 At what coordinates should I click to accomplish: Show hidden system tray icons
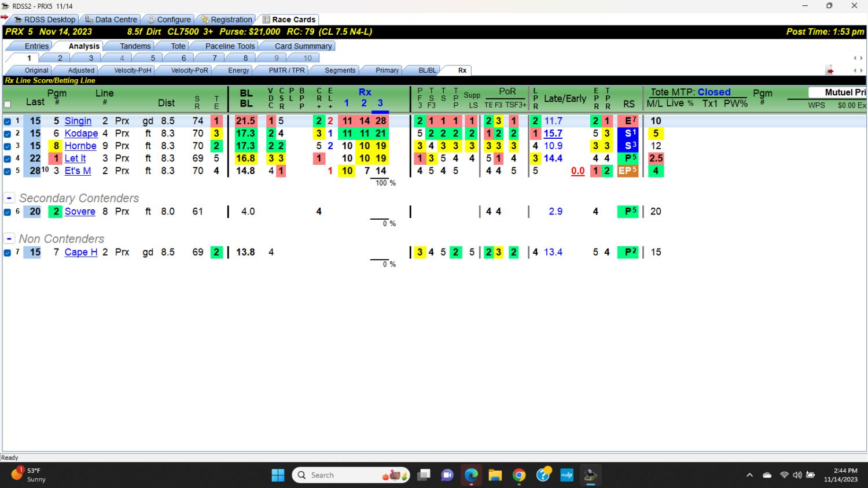(x=749, y=475)
